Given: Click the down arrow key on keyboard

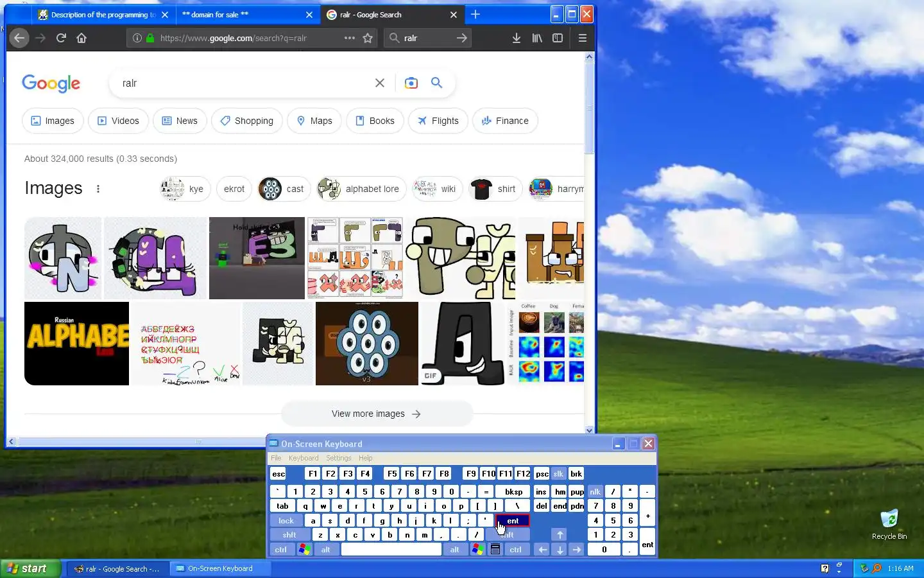Looking at the screenshot, I should point(560,550).
